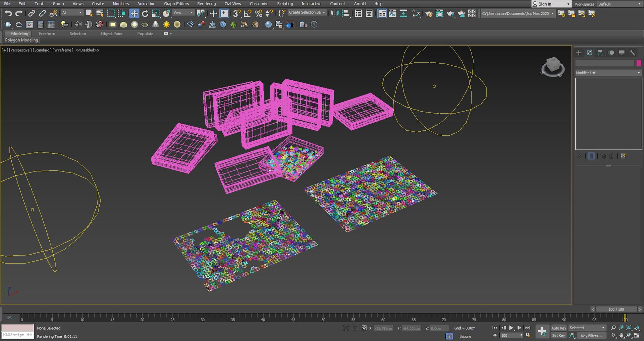Open the Mirror tool
The height and width of the screenshot is (341, 644).
pyautogui.click(x=334, y=13)
